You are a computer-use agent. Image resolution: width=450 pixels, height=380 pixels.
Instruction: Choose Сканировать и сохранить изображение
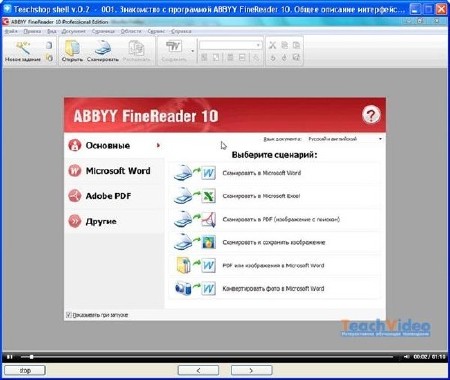pyautogui.click(x=275, y=242)
